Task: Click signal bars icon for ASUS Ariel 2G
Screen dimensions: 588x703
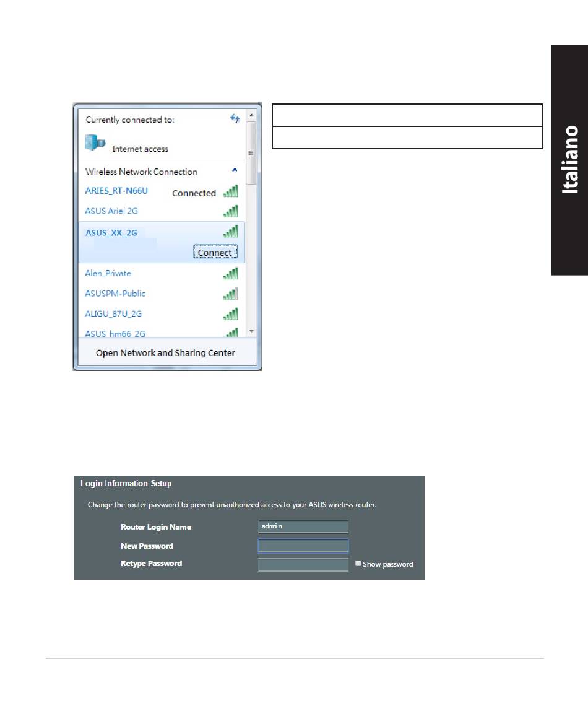Action: 230,211
